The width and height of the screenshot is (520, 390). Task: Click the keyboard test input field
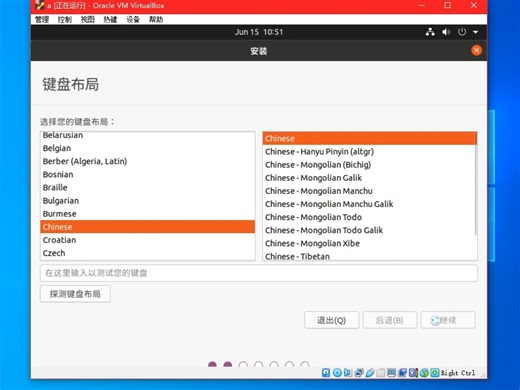point(259,273)
